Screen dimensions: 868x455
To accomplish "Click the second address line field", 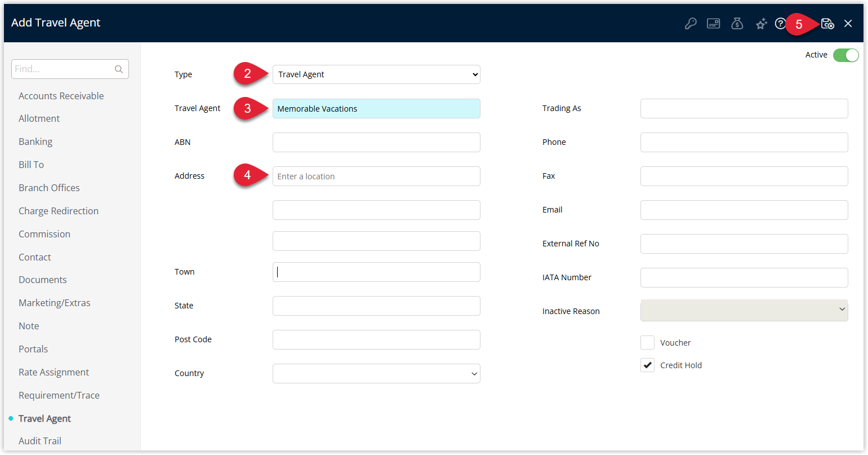I will coord(376,210).
